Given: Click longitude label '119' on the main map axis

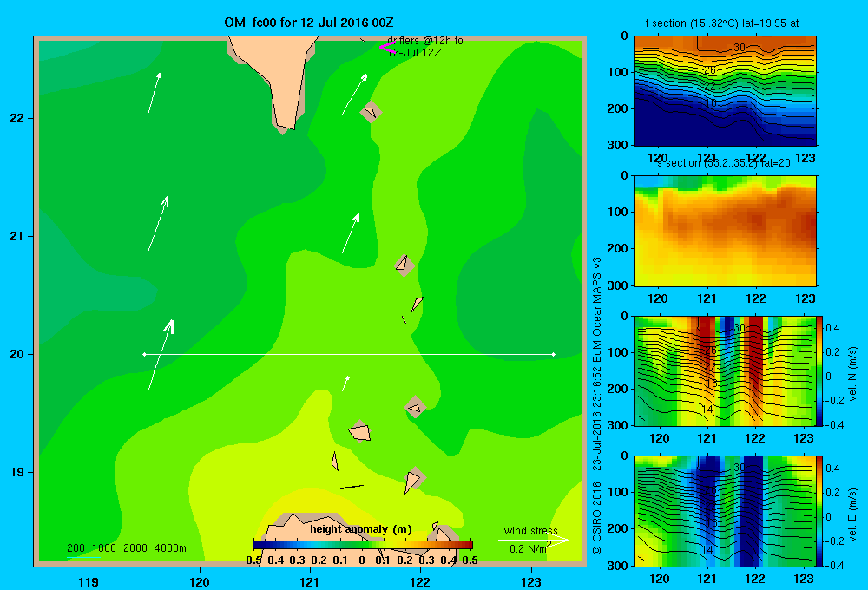Looking at the screenshot, I should 89,581.
